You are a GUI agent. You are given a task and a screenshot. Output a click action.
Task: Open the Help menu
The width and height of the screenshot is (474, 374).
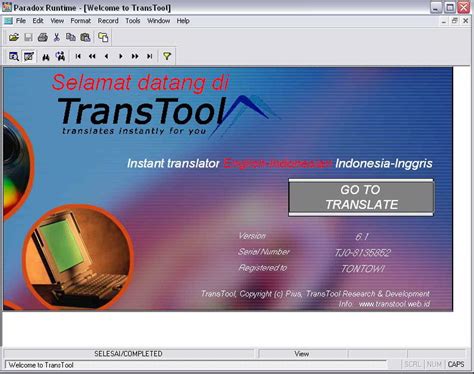[183, 21]
